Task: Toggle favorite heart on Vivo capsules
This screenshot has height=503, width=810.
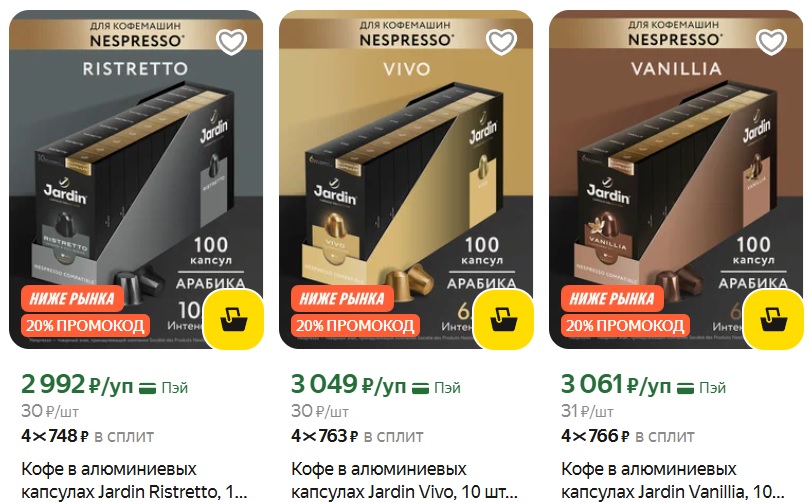Action: (501, 42)
